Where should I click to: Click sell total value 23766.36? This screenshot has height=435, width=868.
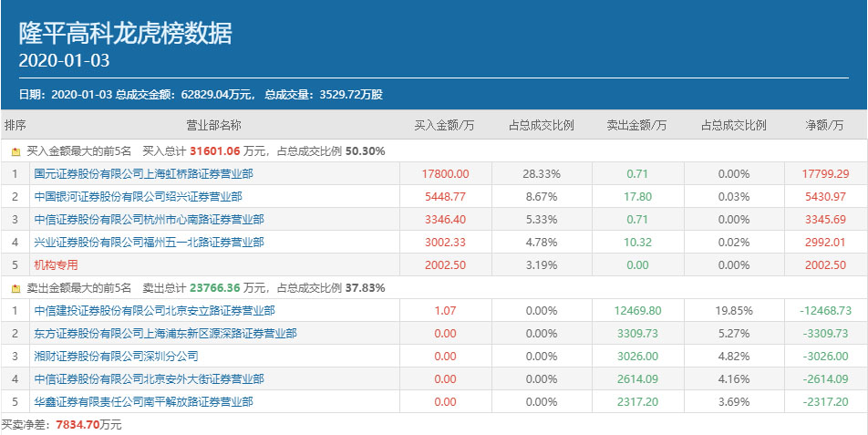tap(215, 288)
